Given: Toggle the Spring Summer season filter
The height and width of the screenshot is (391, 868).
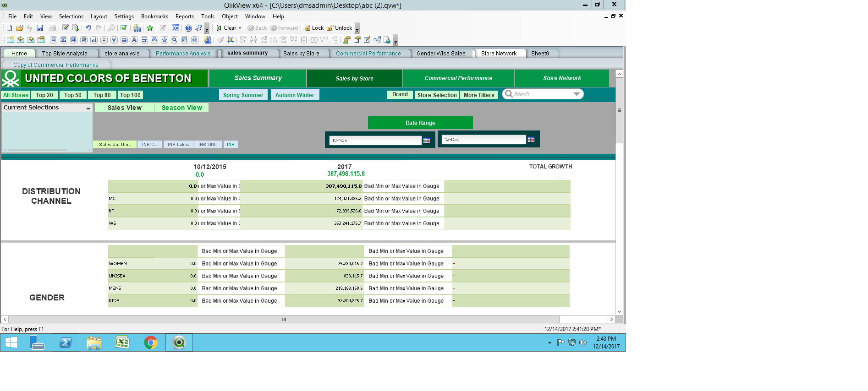Looking at the screenshot, I should (x=243, y=95).
